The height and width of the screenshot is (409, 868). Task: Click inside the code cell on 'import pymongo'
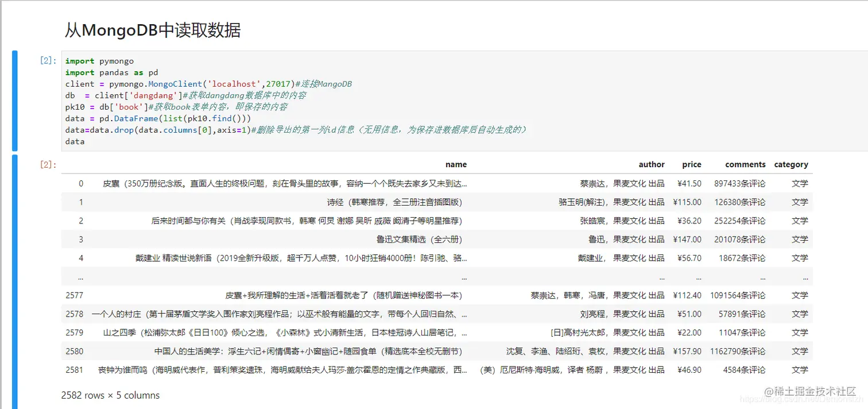click(x=99, y=61)
